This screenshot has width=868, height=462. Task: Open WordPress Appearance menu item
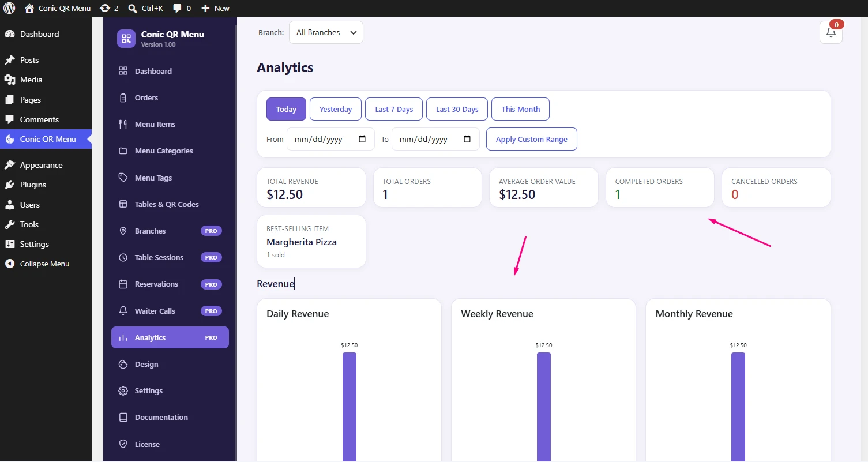46,165
